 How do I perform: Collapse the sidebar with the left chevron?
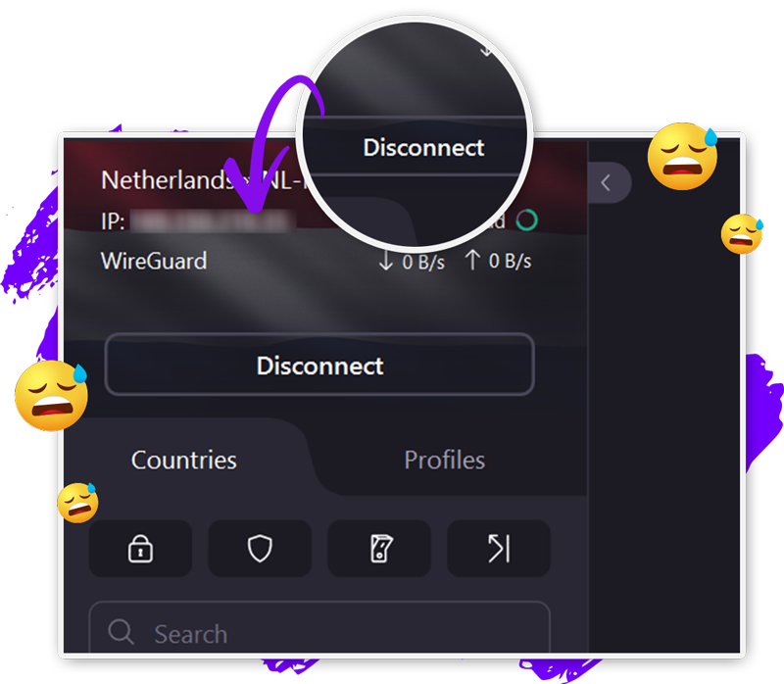(x=606, y=183)
